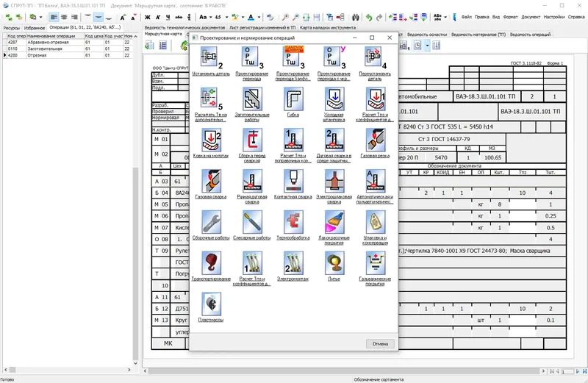Open the 'Aa' font dropdown arrow
Viewport: 588px width, 383px height.
pyautogui.click(x=211, y=17)
